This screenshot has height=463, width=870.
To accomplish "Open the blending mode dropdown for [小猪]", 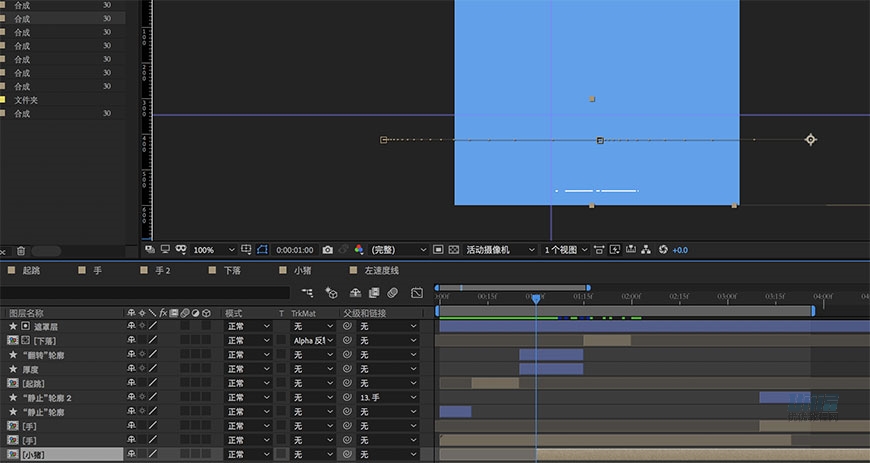I will coord(248,454).
